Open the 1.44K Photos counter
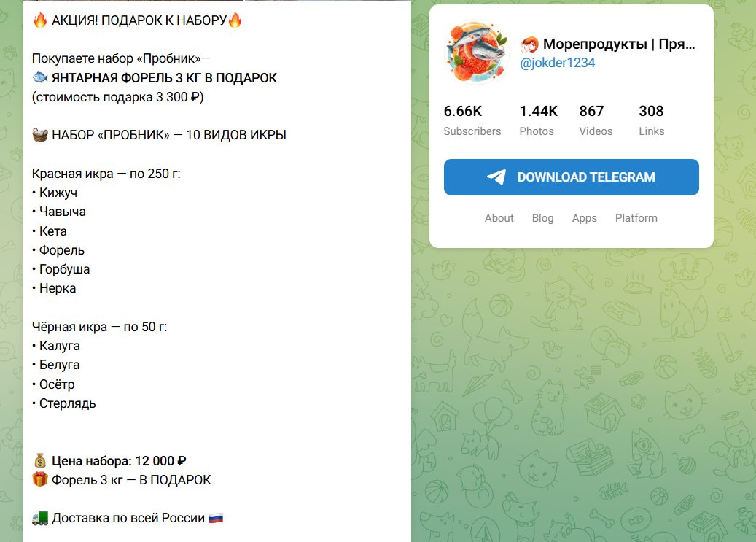 tap(538, 120)
